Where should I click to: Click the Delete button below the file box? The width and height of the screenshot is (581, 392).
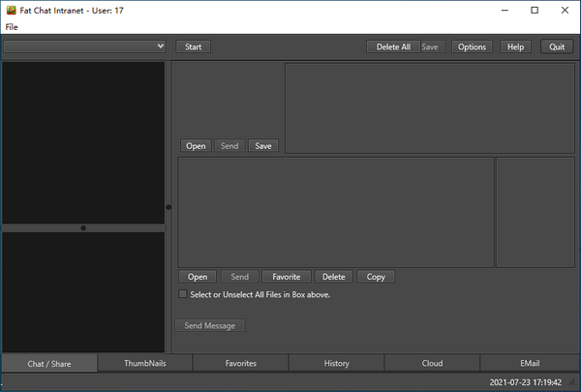(x=333, y=277)
